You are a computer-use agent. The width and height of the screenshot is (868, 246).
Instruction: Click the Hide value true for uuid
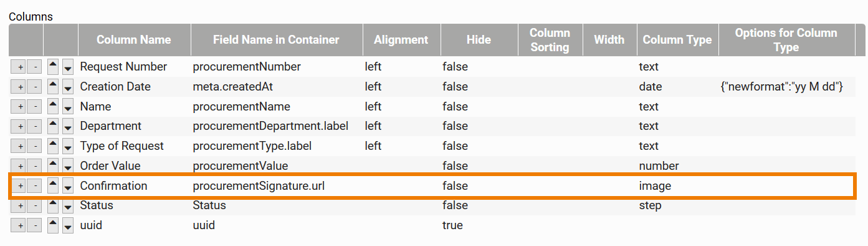[x=452, y=225]
